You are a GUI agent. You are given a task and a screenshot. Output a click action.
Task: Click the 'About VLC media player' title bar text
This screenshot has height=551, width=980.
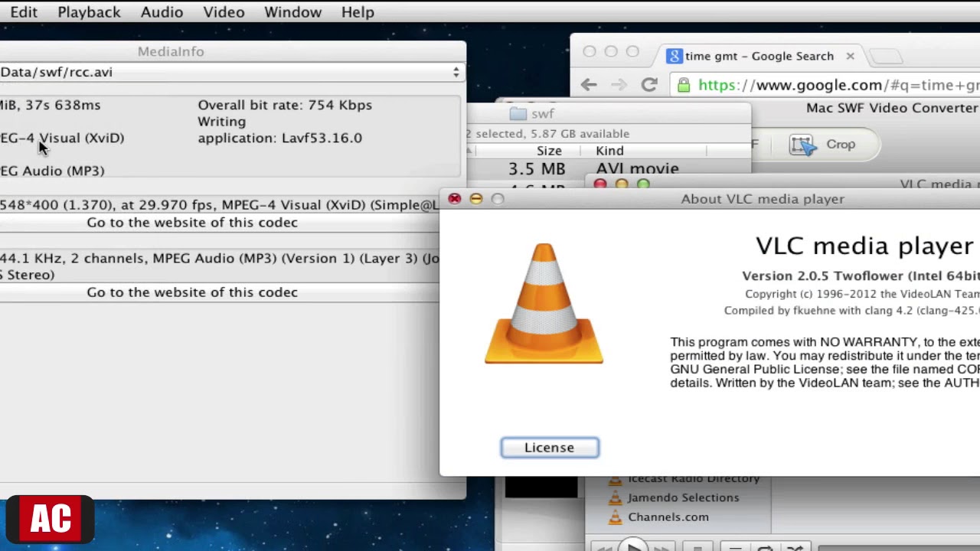(763, 199)
